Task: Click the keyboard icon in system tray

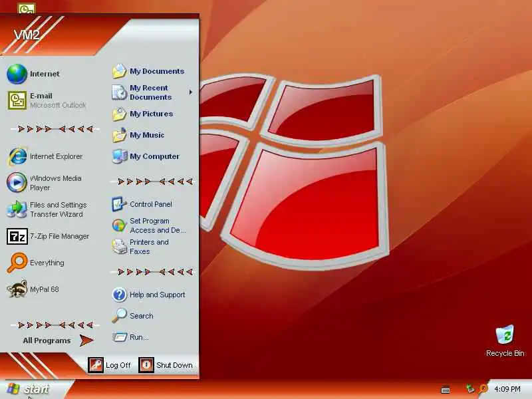Action: click(446, 390)
